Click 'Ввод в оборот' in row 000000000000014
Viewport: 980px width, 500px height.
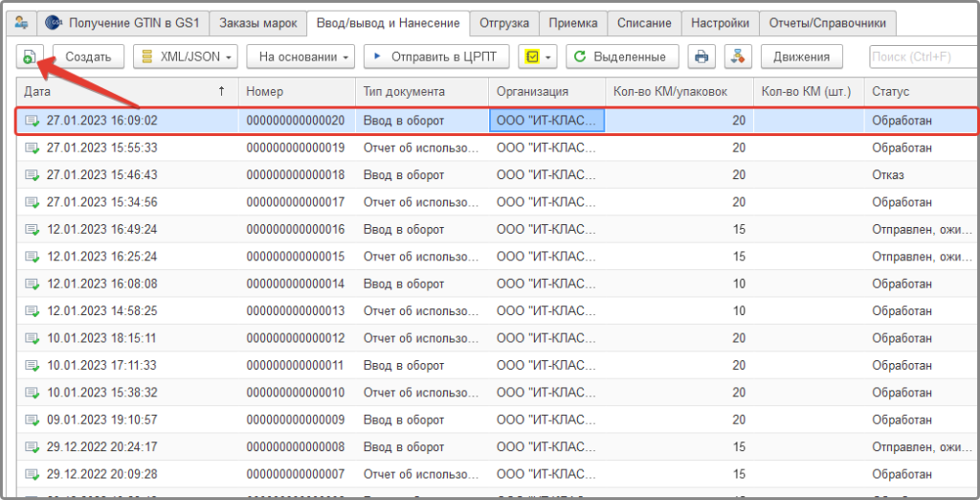[x=404, y=284]
